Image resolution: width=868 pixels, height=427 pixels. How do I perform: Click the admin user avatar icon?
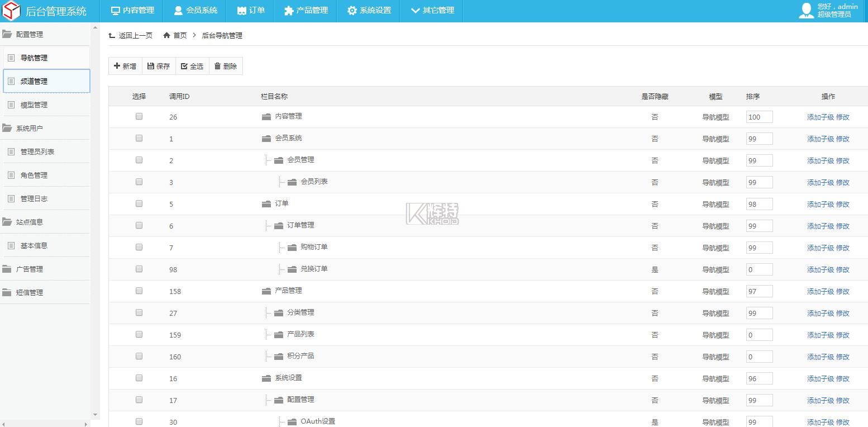coord(806,11)
